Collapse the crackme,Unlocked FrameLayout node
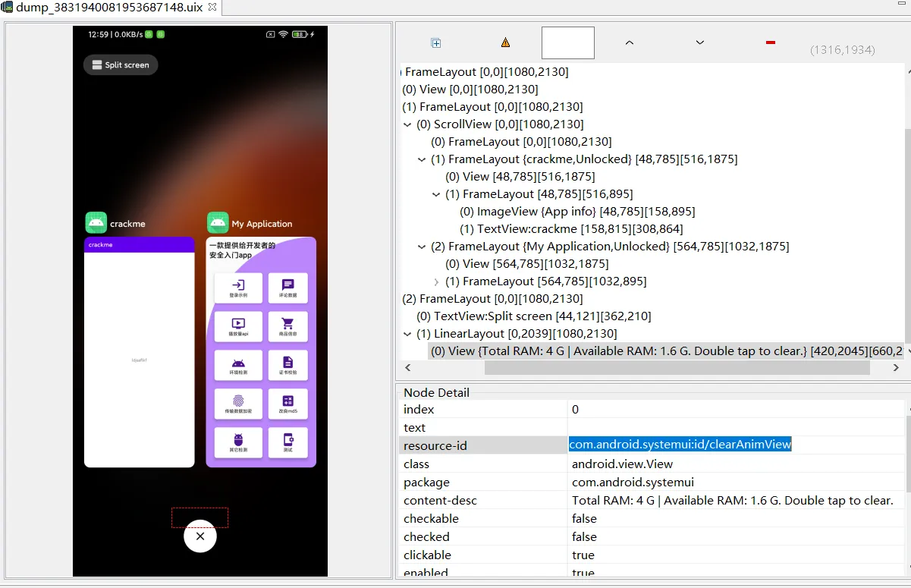This screenshot has width=911, height=588. click(x=423, y=159)
